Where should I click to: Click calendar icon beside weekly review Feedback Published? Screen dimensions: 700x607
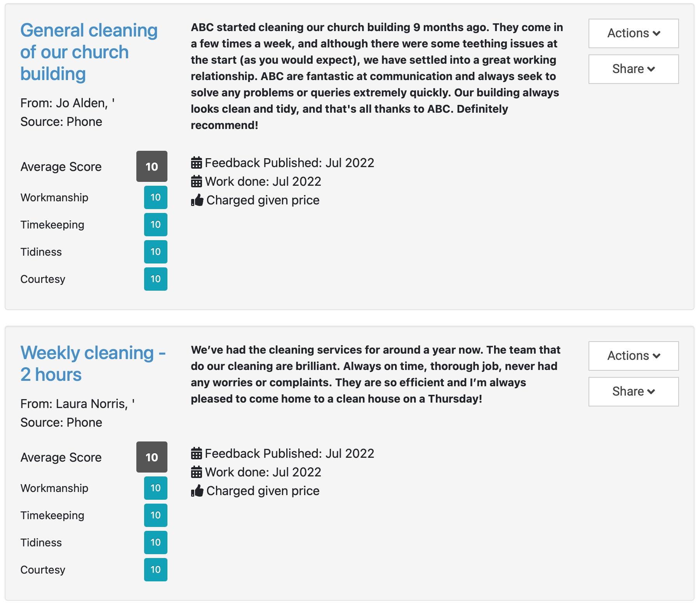point(197,454)
